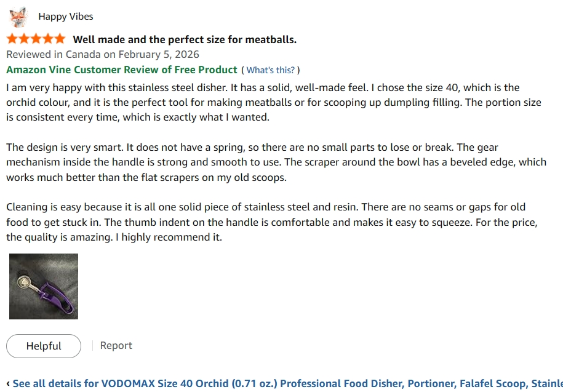Click the second orange star in the rating
Screen dimensions: 563x392
point(24,39)
